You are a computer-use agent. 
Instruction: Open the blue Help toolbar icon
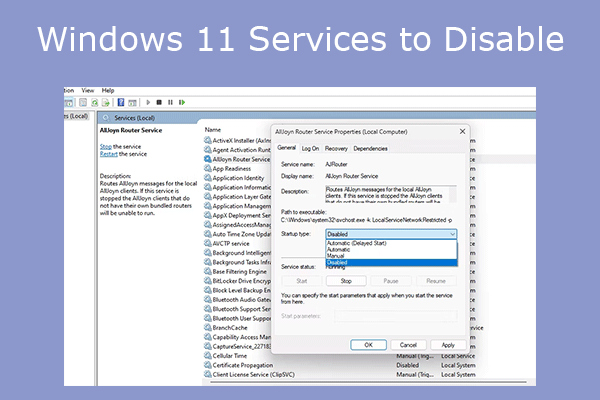pos(121,103)
